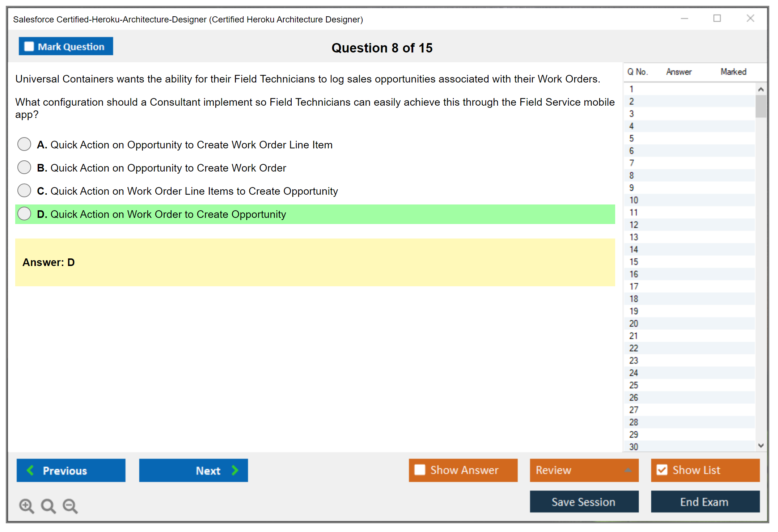The width and height of the screenshot is (778, 532).
Task: Click the scroll down arrow in question list
Action: pyautogui.click(x=761, y=446)
